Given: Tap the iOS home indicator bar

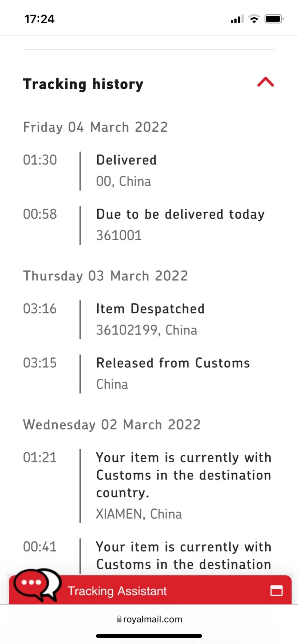Looking at the screenshot, I should [149, 636].
